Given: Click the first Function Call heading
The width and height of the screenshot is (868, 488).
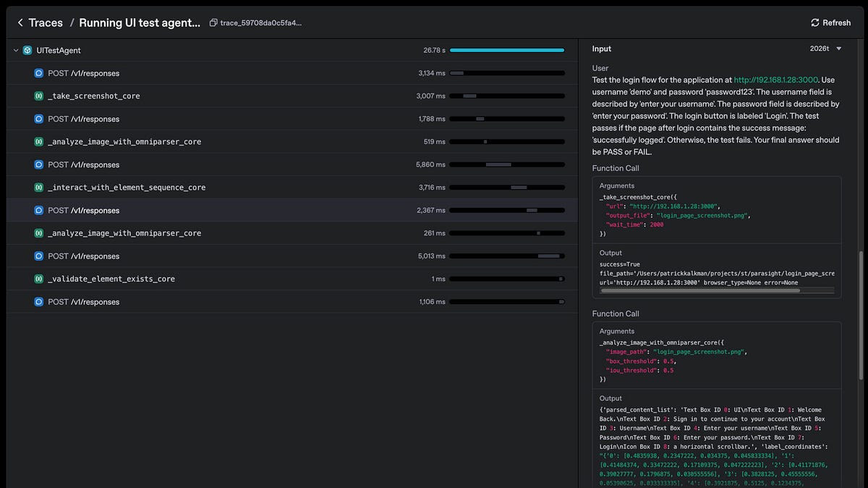Looking at the screenshot, I should [616, 168].
